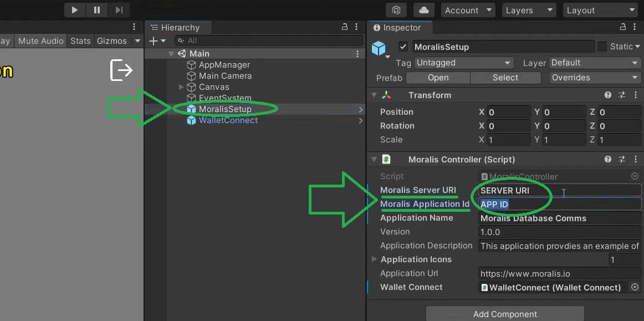The image size is (644, 321).
Task: Select AppManager in Hierarchy
Action: coord(224,65)
